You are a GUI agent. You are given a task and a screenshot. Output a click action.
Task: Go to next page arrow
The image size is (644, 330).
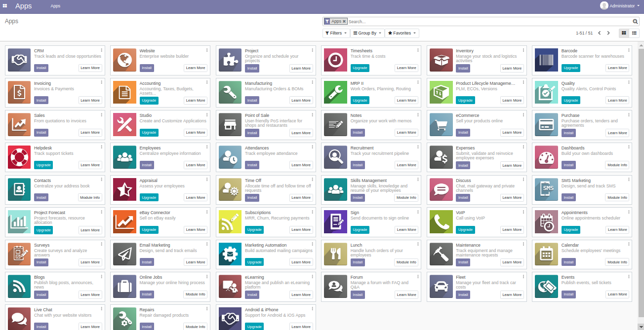click(x=608, y=33)
